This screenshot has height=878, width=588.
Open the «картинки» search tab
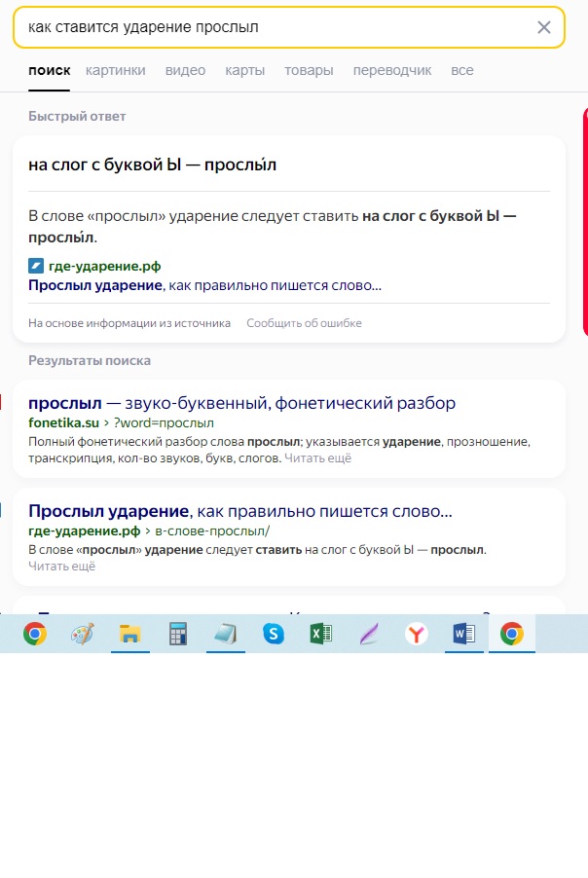pos(115,70)
